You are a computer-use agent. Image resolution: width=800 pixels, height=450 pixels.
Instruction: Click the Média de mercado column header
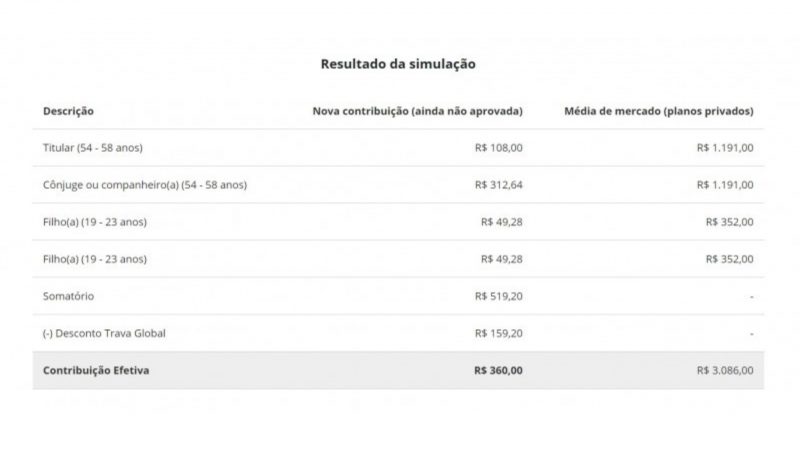(659, 111)
